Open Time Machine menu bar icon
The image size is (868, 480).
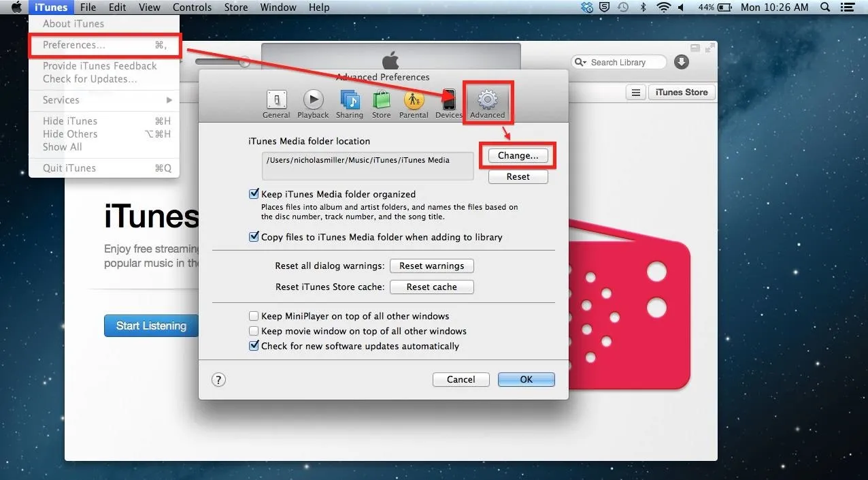[623, 7]
